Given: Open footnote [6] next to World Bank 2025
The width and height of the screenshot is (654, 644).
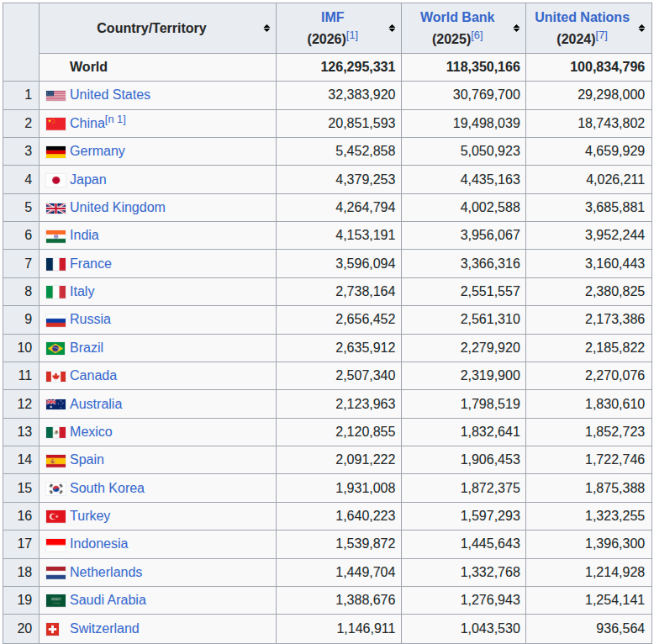Looking at the screenshot, I should point(477,36).
